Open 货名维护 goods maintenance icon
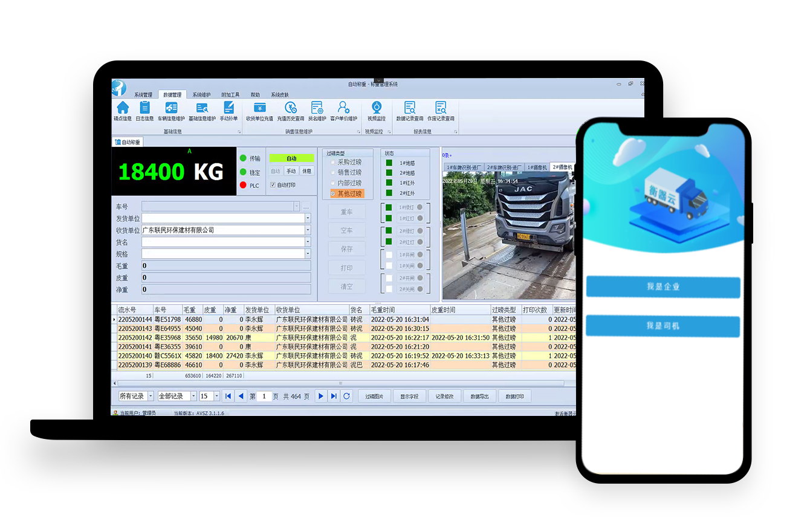 coord(317,108)
